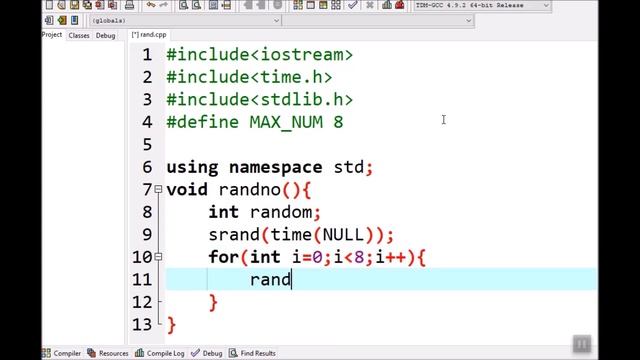Click the Redo arrow icon
The image size is (640, 360).
(x=164, y=5)
